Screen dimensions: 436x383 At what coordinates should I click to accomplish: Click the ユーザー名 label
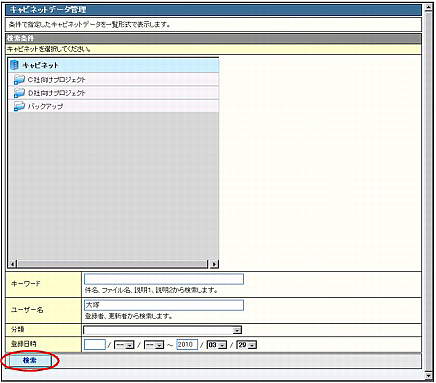[27, 310]
